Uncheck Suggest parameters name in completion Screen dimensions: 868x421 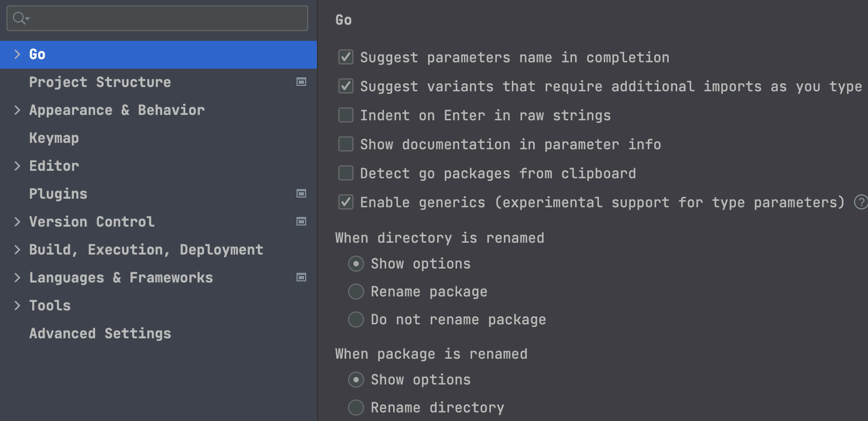coord(346,57)
